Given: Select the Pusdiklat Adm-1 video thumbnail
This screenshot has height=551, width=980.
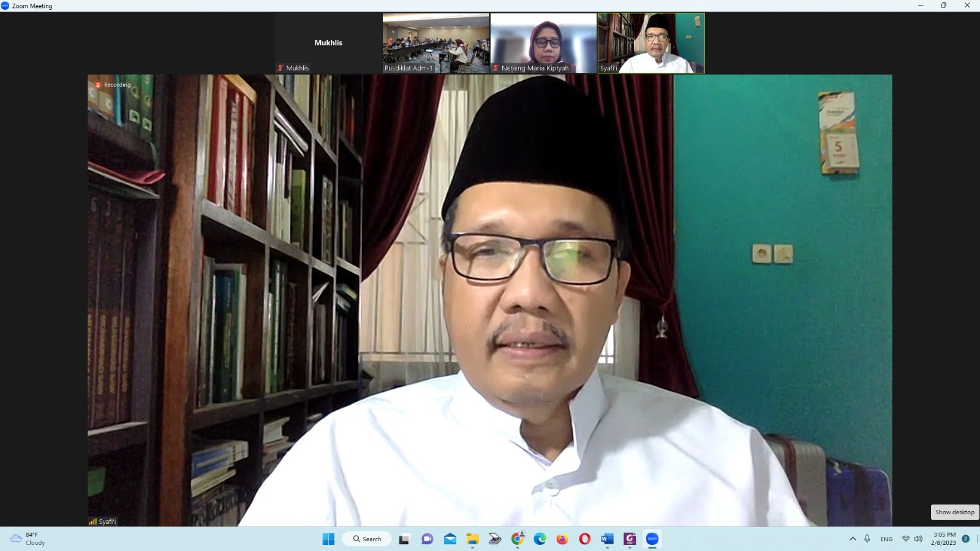Looking at the screenshot, I should pyautogui.click(x=435, y=43).
